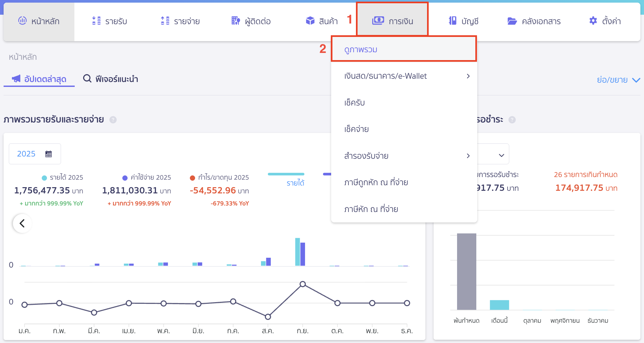Click the ก.ย. income bar
Screen dimensions: 644x343
(298, 252)
